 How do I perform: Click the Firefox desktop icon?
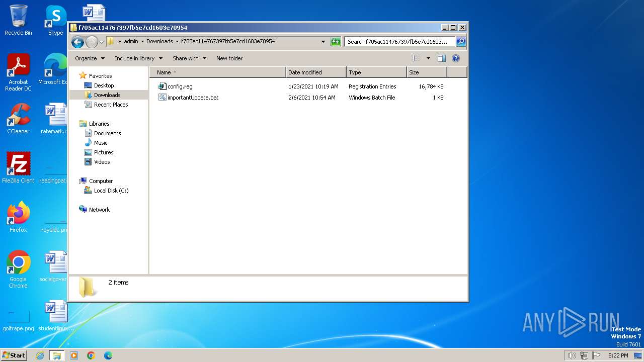coord(18,217)
